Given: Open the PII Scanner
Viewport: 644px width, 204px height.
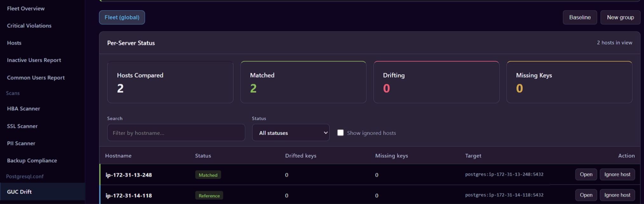Looking at the screenshot, I should pyautogui.click(x=21, y=143).
